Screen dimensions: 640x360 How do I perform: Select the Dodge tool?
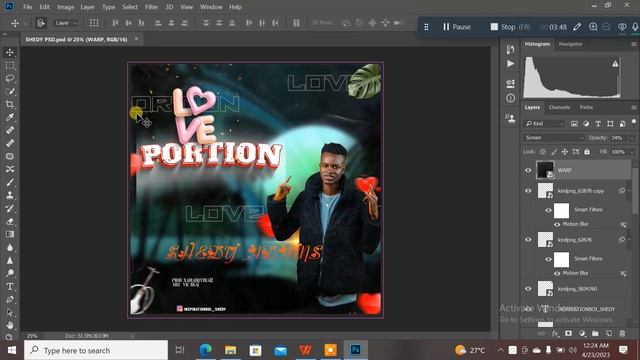10,273
